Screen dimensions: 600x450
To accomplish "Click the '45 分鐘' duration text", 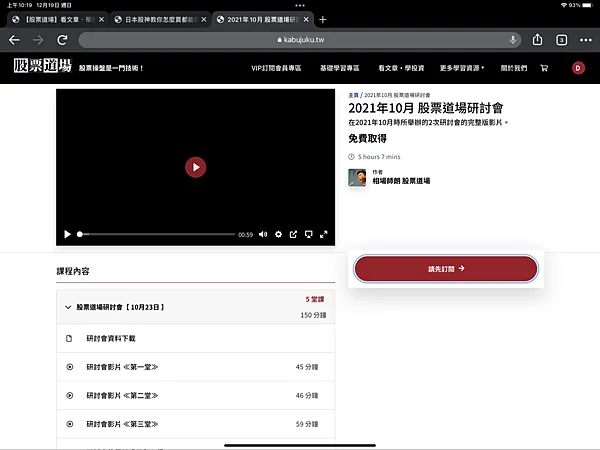I will pos(307,367).
